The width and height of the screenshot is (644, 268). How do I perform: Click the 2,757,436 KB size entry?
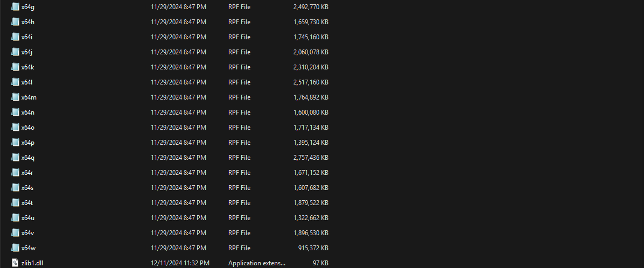click(311, 158)
